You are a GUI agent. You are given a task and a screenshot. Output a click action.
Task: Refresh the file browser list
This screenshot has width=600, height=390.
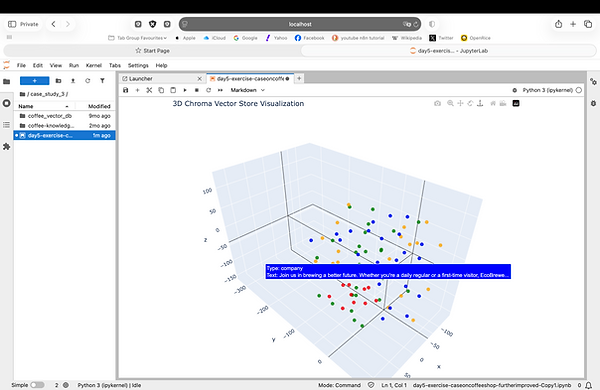click(x=88, y=81)
